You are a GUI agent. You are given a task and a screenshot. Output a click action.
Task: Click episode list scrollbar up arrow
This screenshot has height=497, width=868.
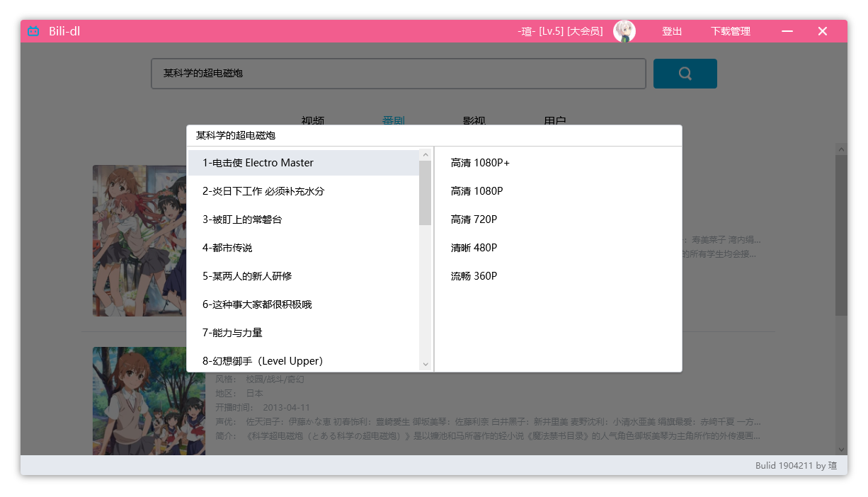426,154
